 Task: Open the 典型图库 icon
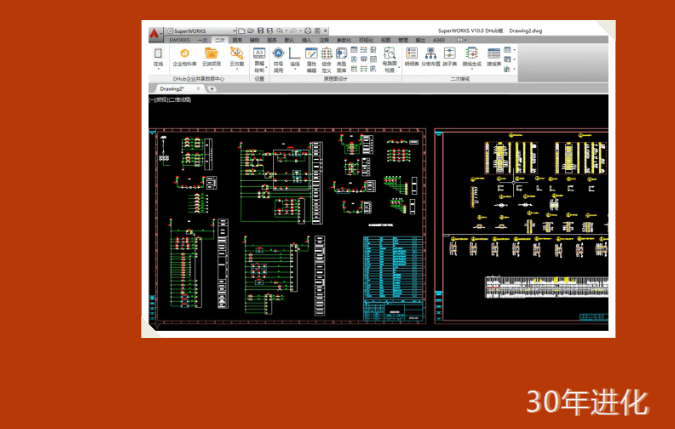341,53
